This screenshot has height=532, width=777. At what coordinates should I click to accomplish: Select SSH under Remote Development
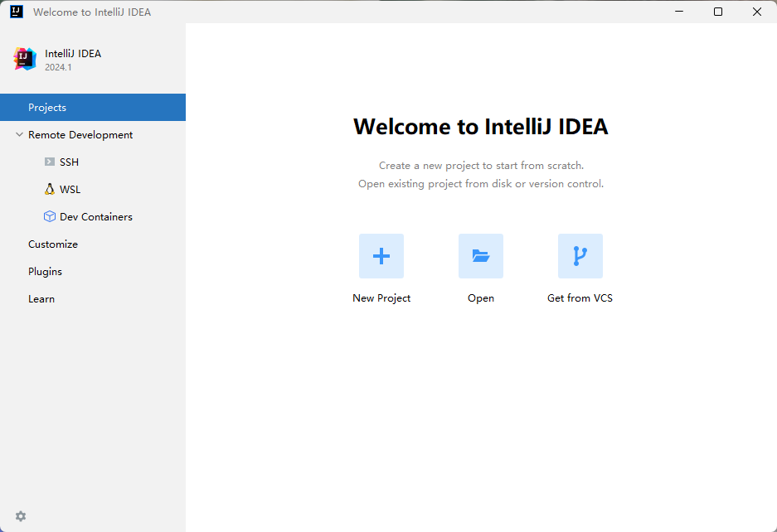70,162
